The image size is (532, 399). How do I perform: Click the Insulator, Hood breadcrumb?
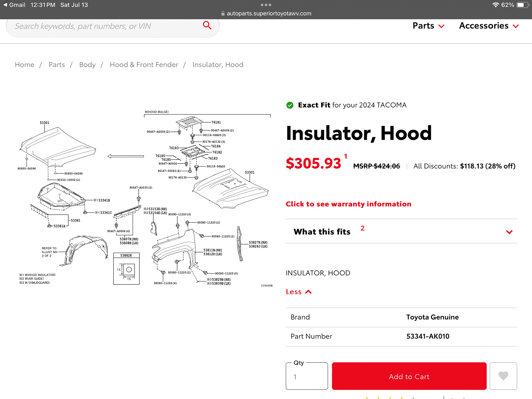tap(218, 65)
